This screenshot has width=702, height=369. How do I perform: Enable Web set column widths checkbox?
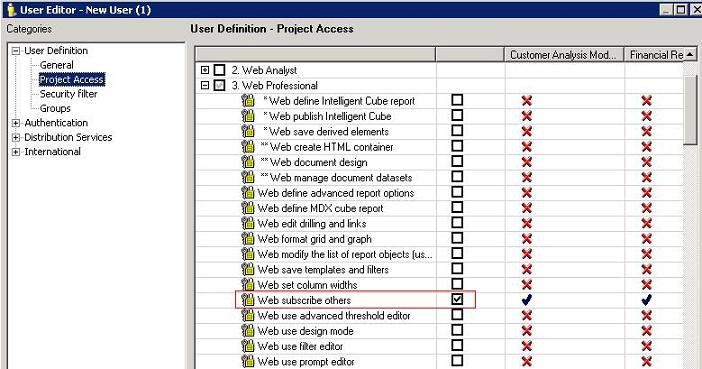coord(457,283)
